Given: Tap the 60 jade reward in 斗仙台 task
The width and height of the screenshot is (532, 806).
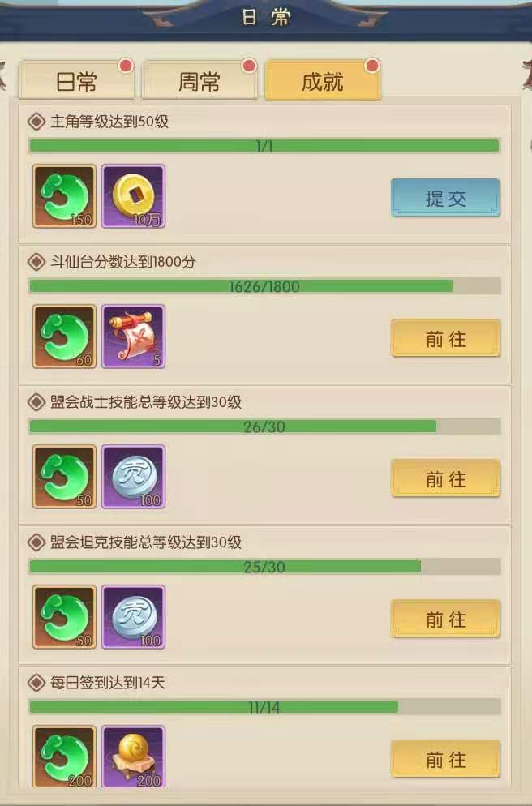Looking at the screenshot, I should pyautogui.click(x=64, y=337).
